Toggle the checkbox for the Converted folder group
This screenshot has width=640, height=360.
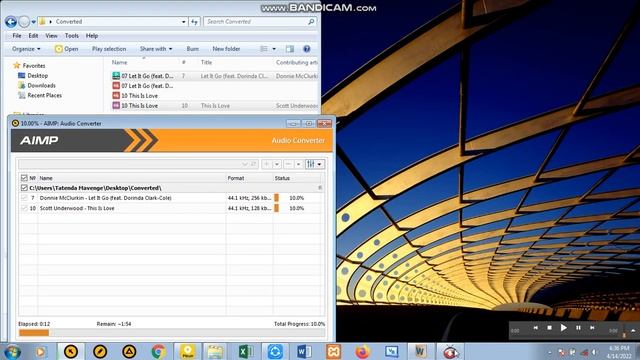pyautogui.click(x=24, y=188)
